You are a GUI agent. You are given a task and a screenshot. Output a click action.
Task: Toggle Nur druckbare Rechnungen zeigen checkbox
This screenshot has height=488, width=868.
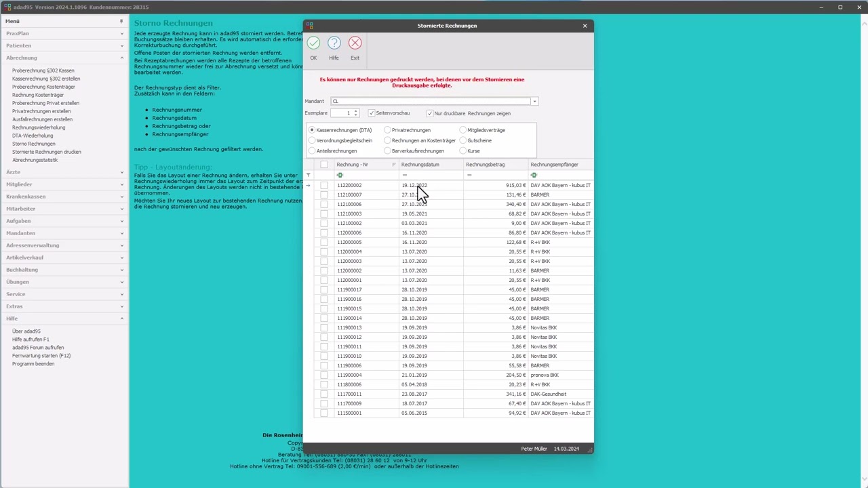pos(430,113)
